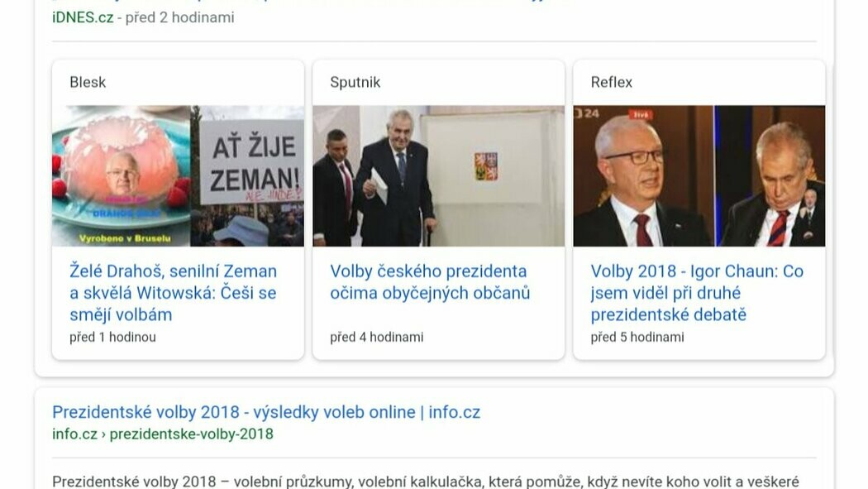Click the 'AŤ ŽIJE ZEMAN!' sign image

[252, 162]
